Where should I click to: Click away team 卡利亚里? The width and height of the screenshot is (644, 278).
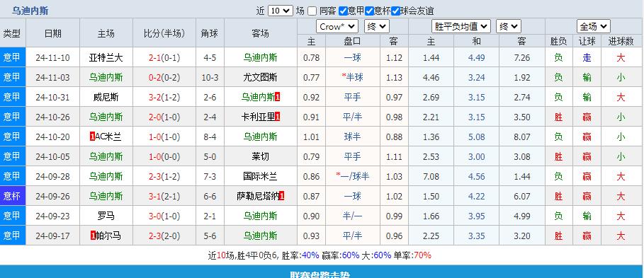(x=258, y=117)
